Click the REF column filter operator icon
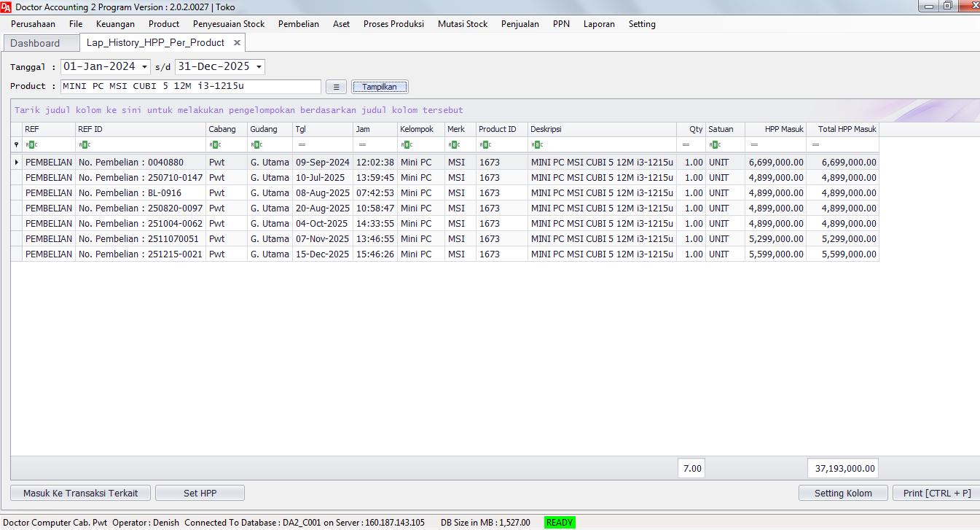The image size is (980, 530). [x=31, y=145]
